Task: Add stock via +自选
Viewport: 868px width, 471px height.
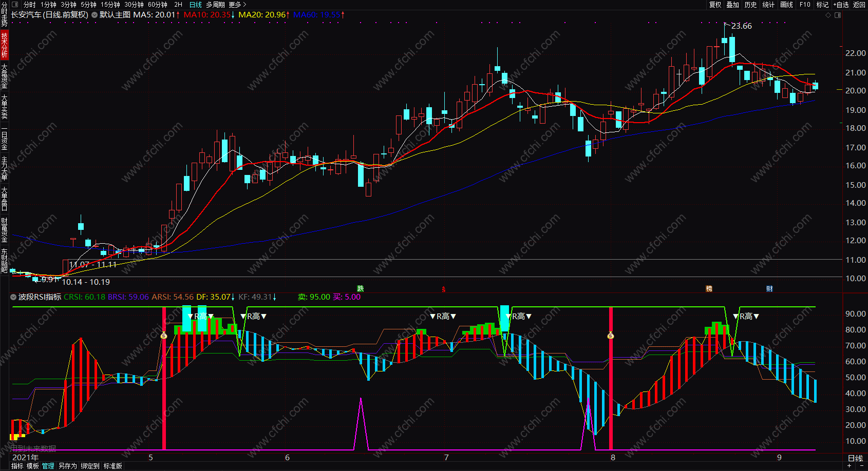Action: click(x=841, y=5)
